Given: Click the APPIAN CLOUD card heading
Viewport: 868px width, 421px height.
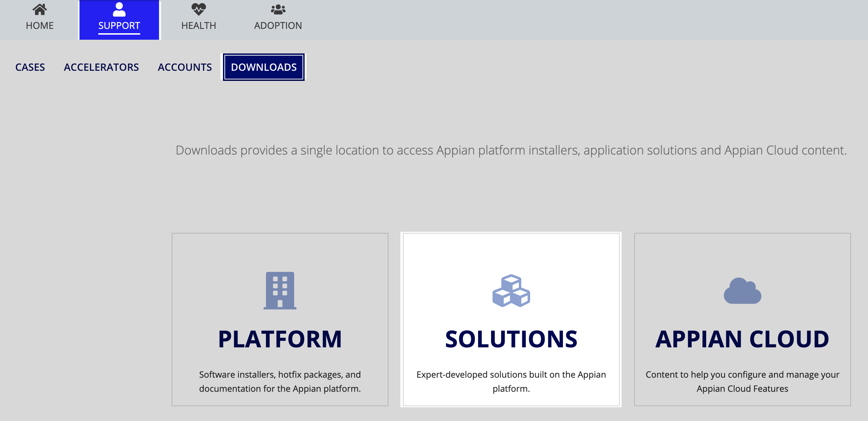Looking at the screenshot, I should click(742, 339).
